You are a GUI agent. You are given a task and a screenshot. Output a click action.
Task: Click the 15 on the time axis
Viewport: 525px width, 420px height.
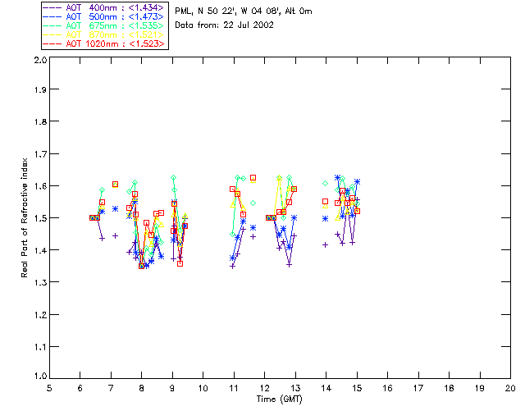357,388
